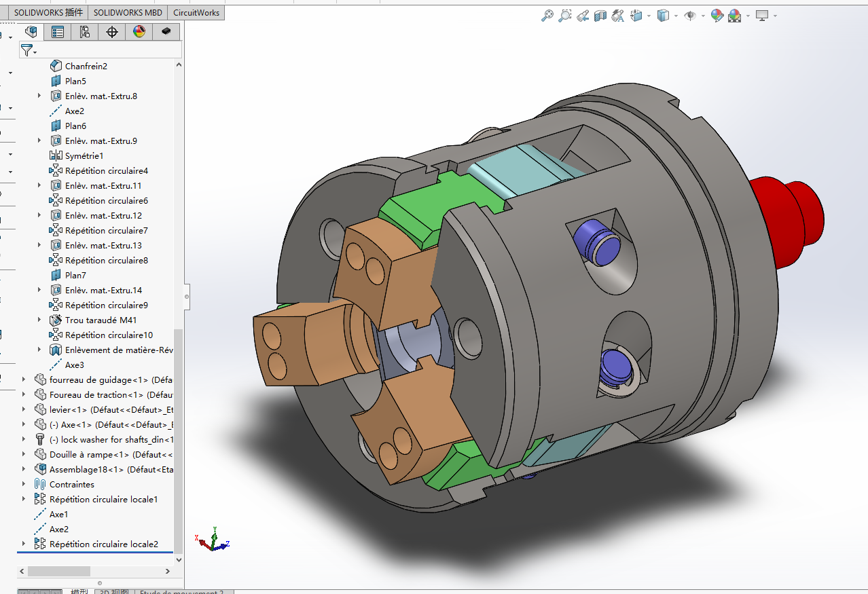
Task: Open the View Orientation dropdown arrow
Action: click(649, 16)
